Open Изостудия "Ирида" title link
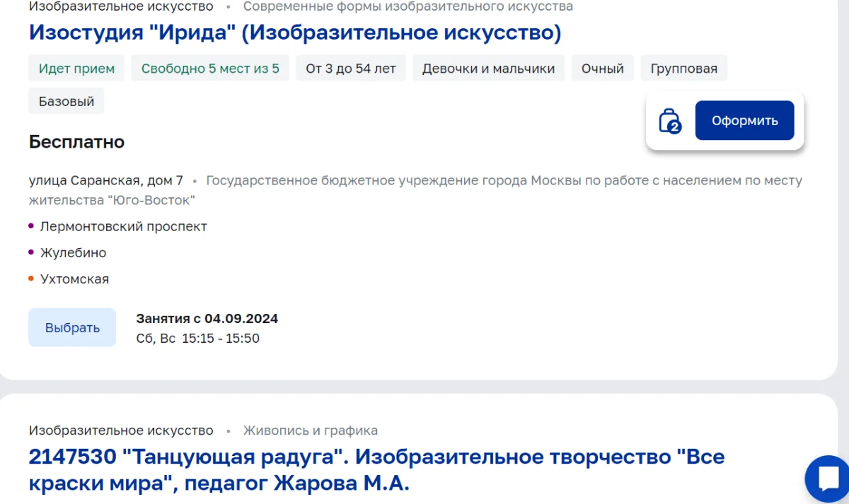 pos(295,33)
